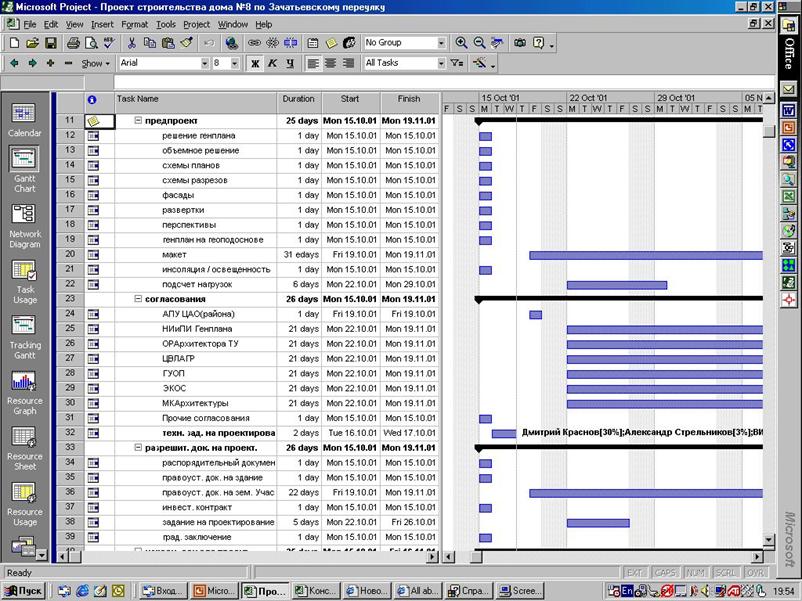Click the Split Task icon
Image resolution: width=802 pixels, height=601 pixels.
290,43
